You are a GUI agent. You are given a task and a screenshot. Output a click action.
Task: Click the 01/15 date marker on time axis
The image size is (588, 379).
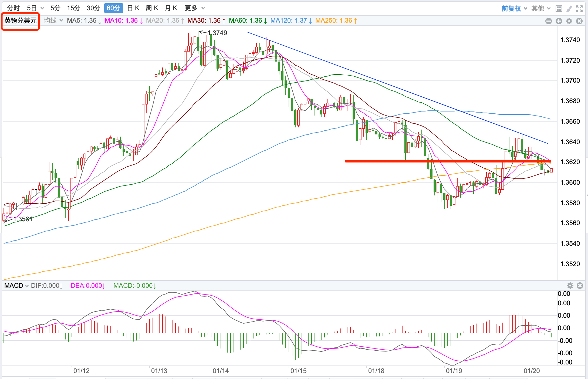tap(299, 371)
